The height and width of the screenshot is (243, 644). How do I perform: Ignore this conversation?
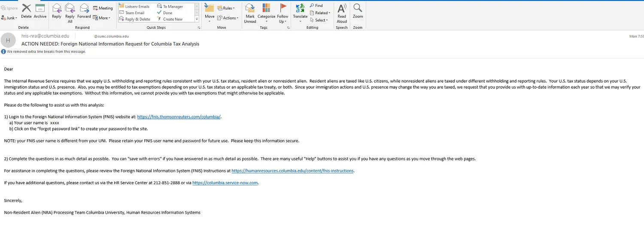[9, 8]
